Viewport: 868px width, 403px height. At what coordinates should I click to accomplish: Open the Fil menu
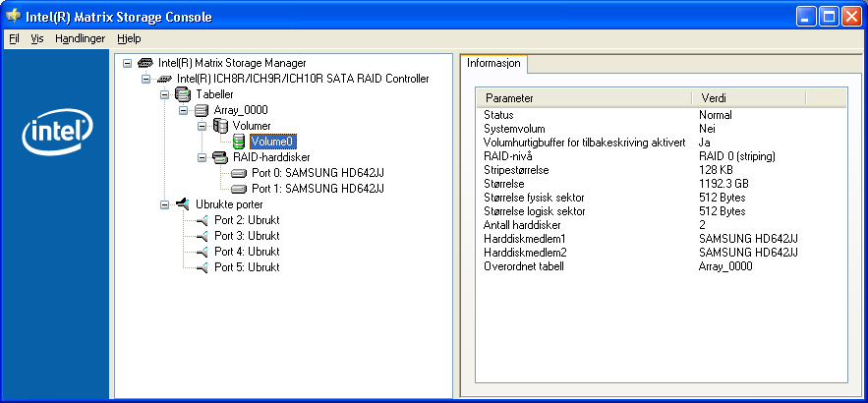15,38
